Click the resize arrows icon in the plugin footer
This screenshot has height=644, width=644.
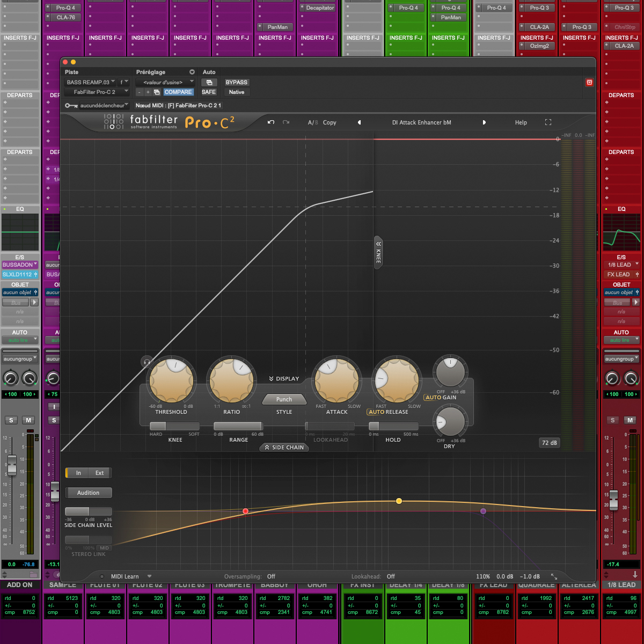click(x=554, y=576)
